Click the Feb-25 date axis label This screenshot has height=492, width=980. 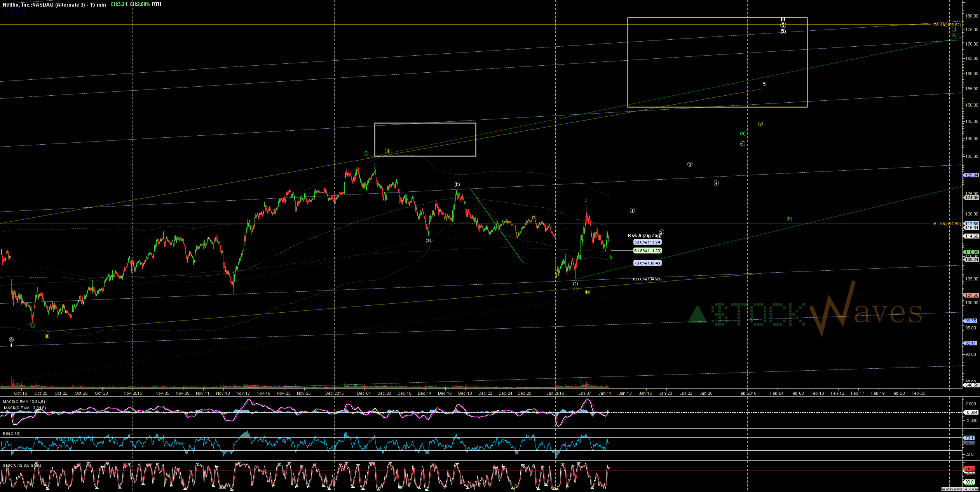[x=918, y=393]
